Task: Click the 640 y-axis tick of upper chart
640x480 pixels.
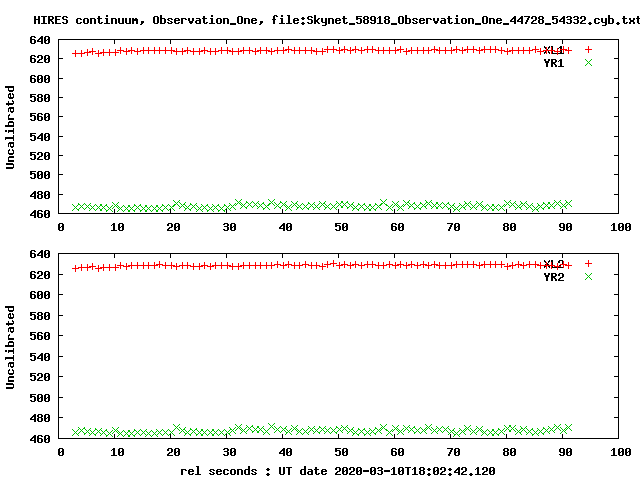Action: click(40, 40)
